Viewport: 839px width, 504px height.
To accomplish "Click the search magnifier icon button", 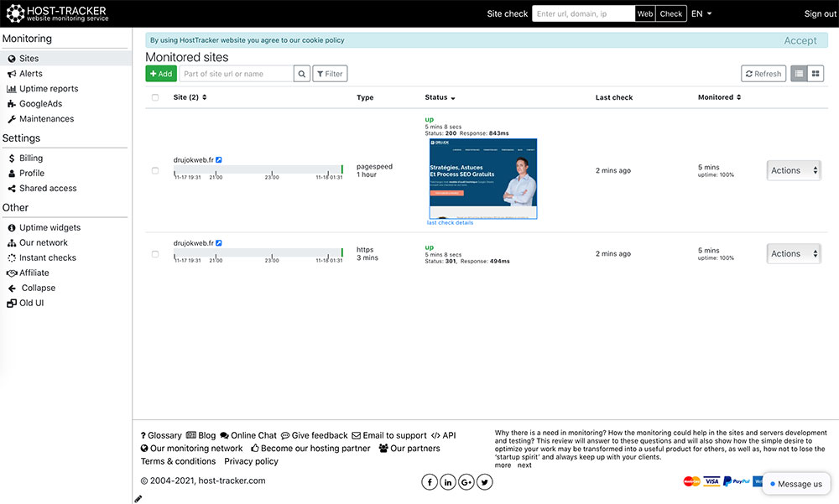I will [302, 74].
